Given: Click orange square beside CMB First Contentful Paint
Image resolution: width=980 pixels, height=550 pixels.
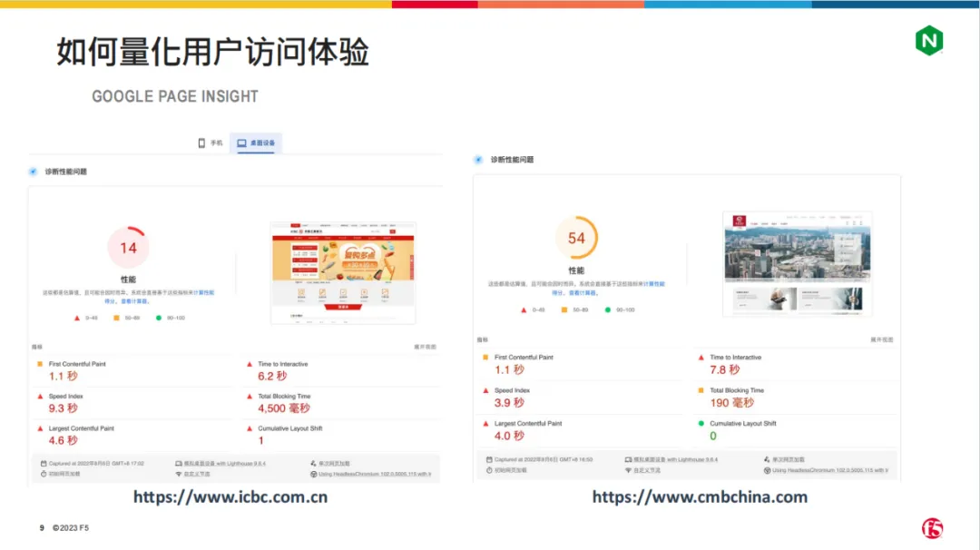Looking at the screenshot, I should coord(485,358).
